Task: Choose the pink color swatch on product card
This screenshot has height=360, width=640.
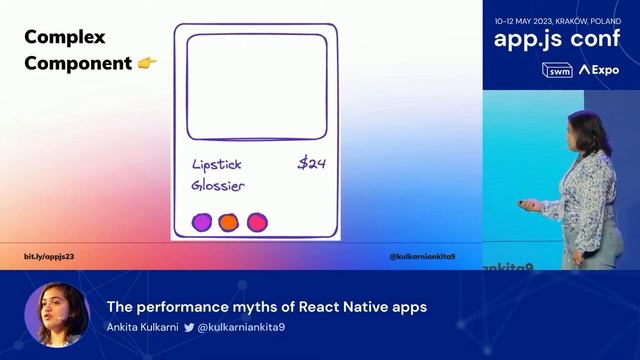Action: coord(257,222)
